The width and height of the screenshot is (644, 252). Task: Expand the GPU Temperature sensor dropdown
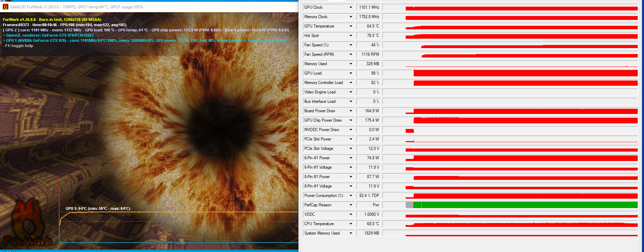tap(351, 26)
